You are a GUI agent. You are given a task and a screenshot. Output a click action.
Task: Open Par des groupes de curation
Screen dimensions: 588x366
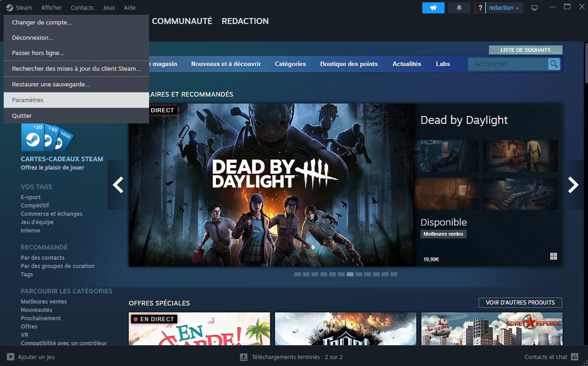[58, 266]
